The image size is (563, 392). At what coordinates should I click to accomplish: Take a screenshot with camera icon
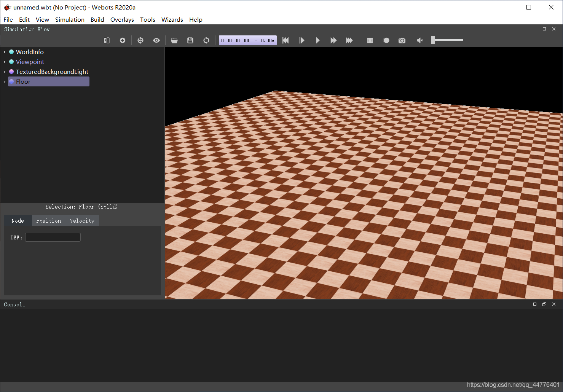pyautogui.click(x=402, y=40)
